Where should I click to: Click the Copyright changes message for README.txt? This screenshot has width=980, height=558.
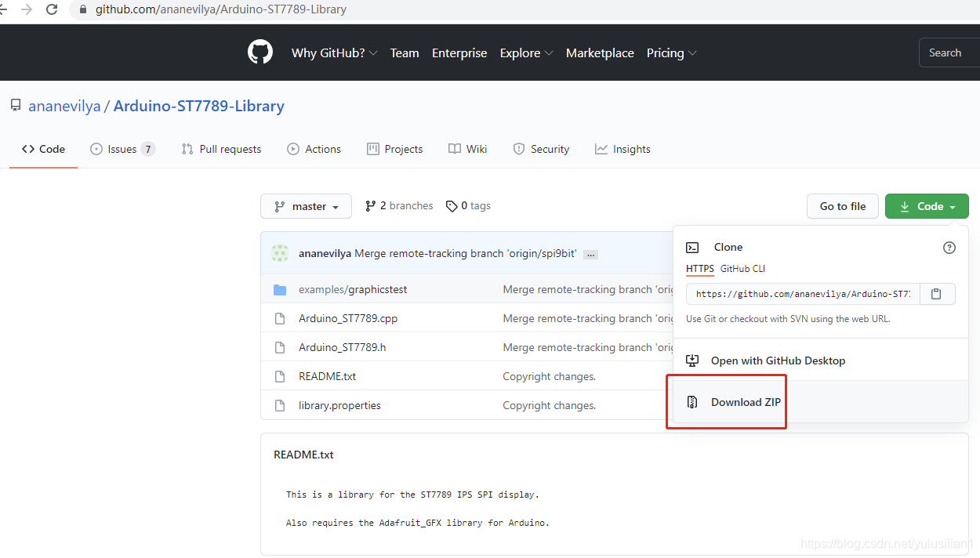549,376
